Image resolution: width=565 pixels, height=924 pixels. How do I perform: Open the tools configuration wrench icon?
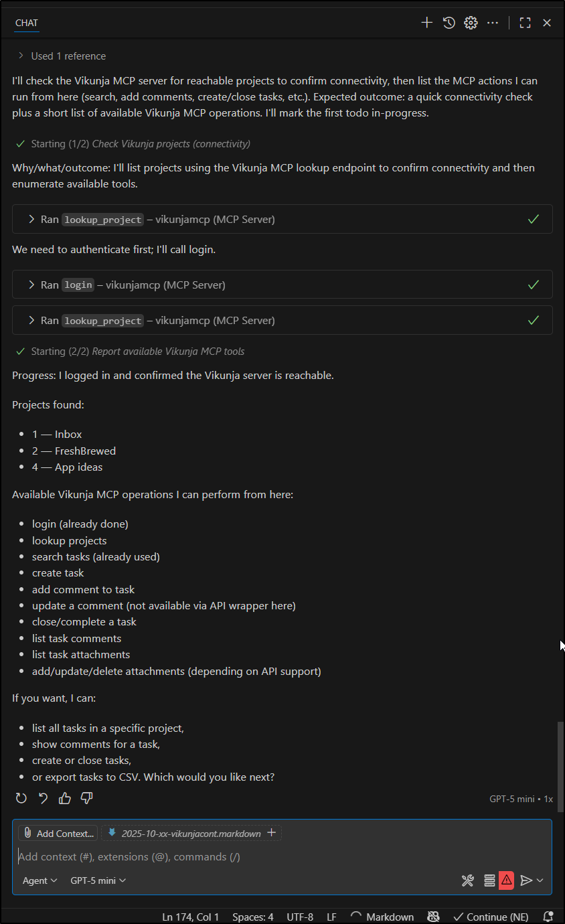pyautogui.click(x=467, y=880)
